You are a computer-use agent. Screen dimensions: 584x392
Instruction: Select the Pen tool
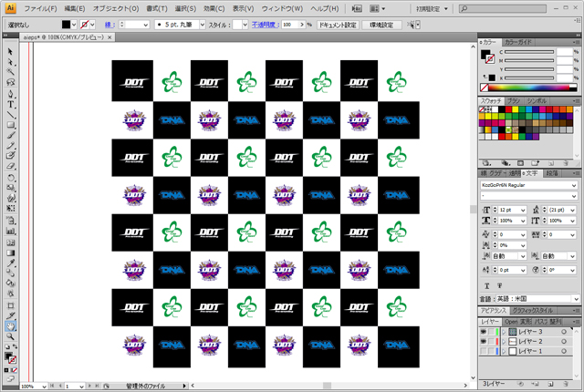click(10, 94)
